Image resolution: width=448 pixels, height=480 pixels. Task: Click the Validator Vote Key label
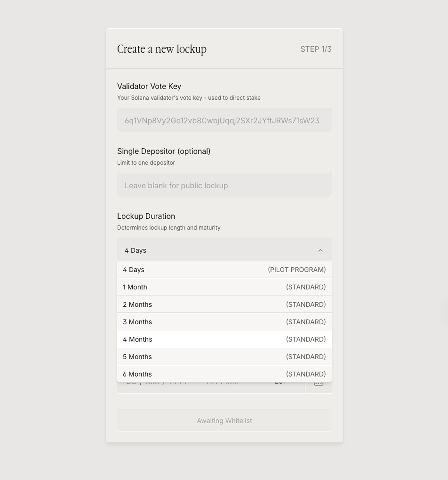(x=149, y=86)
